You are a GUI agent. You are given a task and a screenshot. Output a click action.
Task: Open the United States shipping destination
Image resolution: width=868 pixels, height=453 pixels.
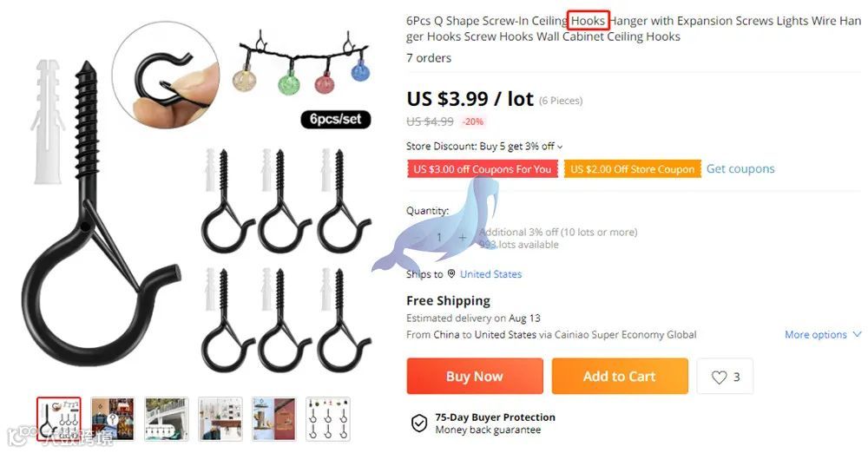(x=490, y=274)
